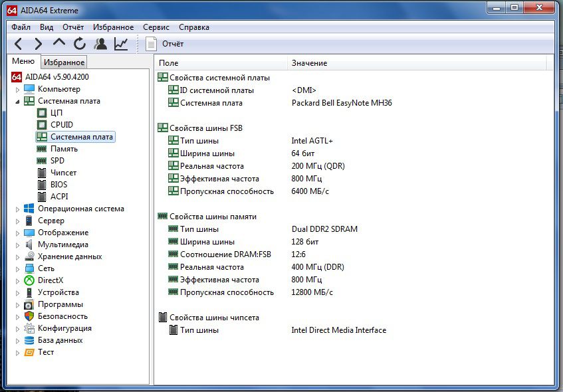The image size is (563, 392).
Task: Click the BIOS chip icon
Action: click(x=42, y=185)
